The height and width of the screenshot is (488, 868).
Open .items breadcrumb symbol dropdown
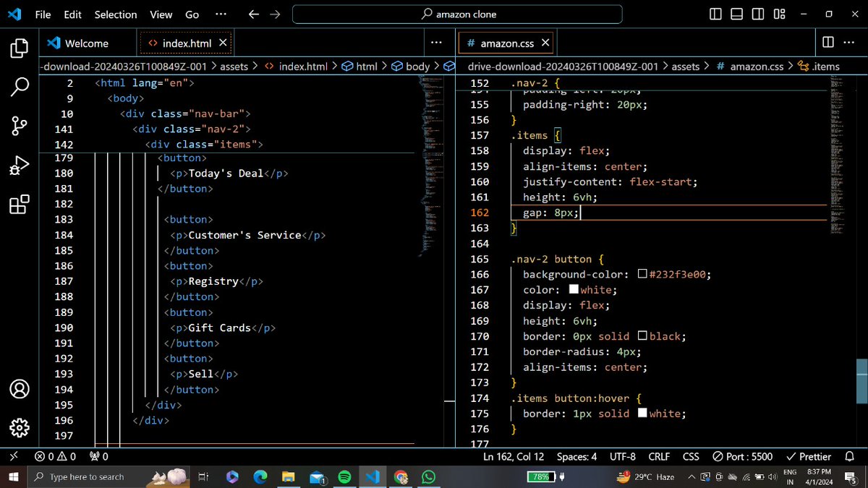[819, 66]
